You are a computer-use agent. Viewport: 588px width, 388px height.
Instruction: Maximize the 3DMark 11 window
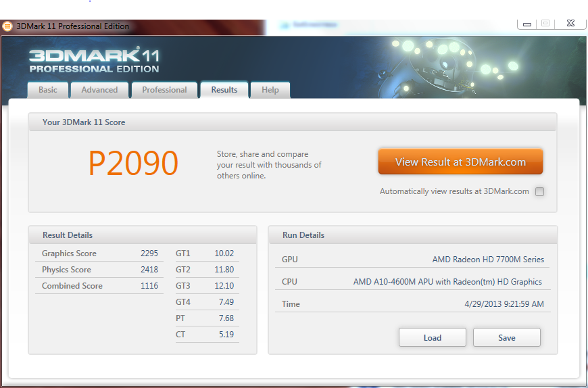click(x=545, y=24)
